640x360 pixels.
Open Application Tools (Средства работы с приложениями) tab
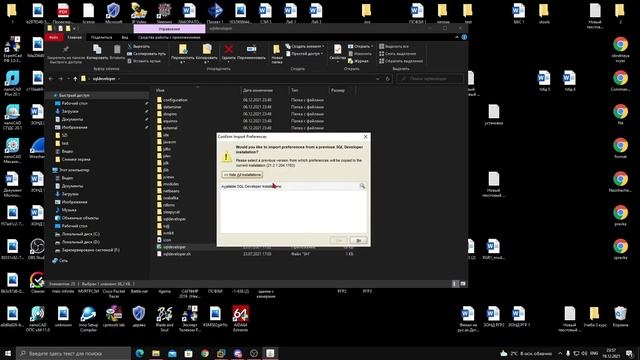(169, 38)
